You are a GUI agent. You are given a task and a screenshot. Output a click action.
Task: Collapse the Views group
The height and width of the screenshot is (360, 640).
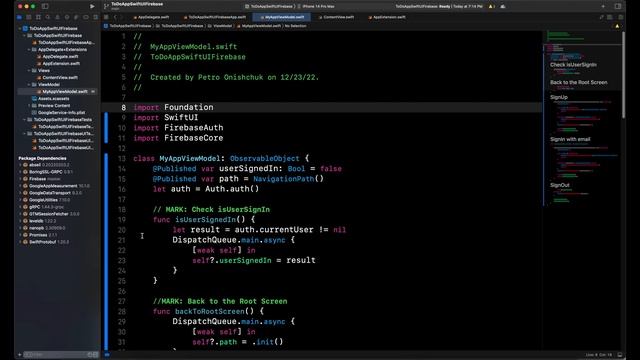point(29,71)
